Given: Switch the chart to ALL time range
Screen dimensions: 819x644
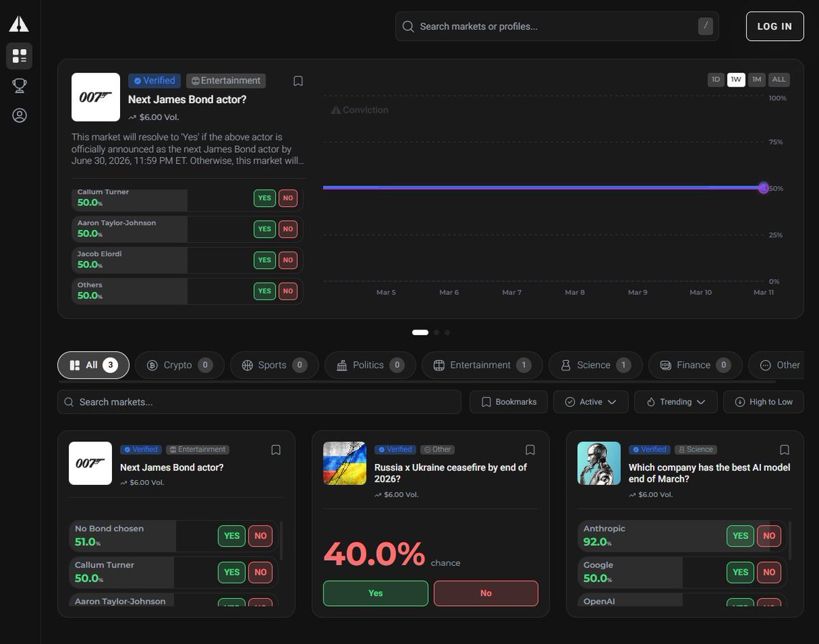Looking at the screenshot, I should (x=779, y=80).
